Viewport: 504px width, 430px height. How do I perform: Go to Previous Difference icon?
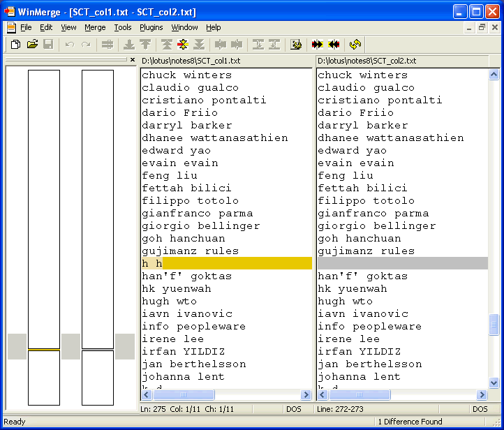pyautogui.click(x=145, y=45)
